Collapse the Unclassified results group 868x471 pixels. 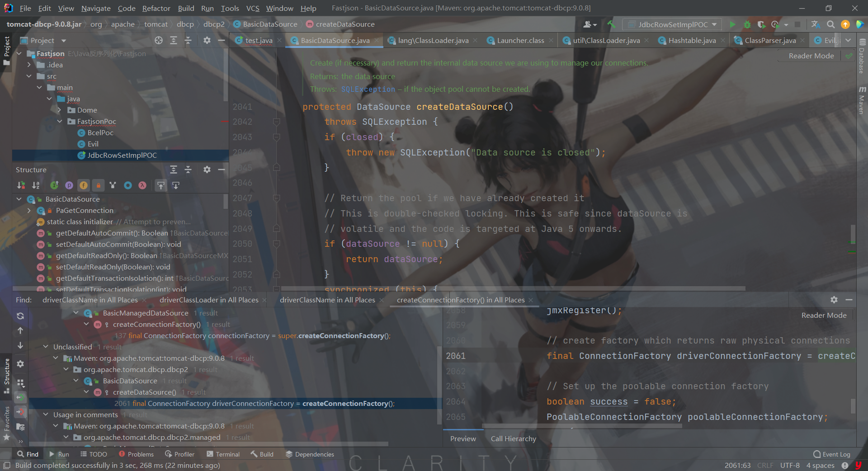click(x=46, y=347)
